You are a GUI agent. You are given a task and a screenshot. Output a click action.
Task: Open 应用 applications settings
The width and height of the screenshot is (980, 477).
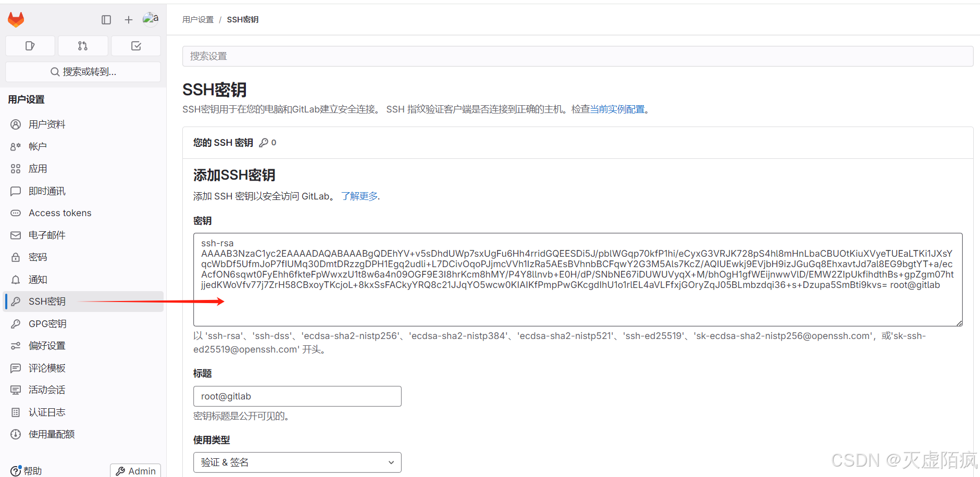[x=84, y=169]
